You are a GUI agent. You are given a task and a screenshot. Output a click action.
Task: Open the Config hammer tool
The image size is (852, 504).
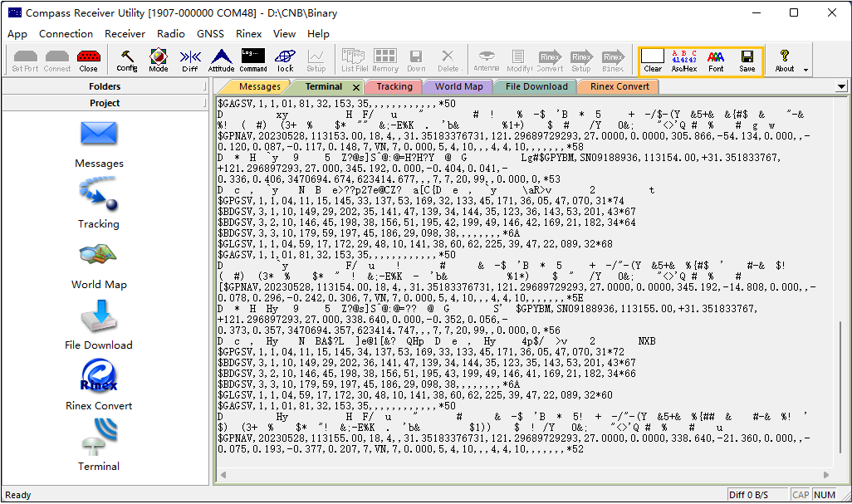click(126, 61)
